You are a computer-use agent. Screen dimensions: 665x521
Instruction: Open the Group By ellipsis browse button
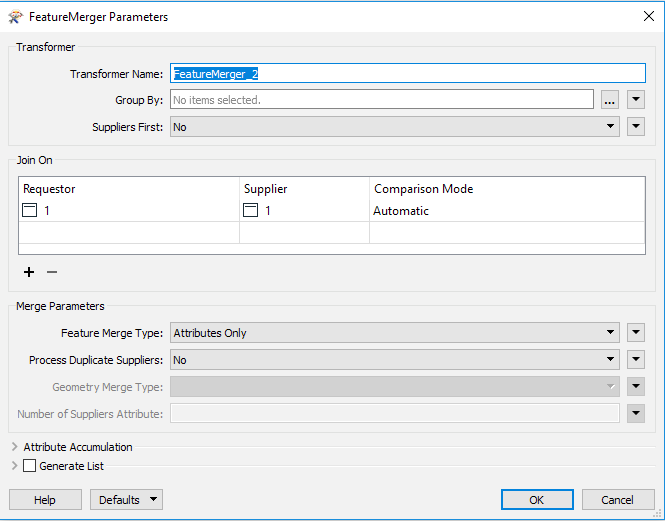click(x=609, y=100)
